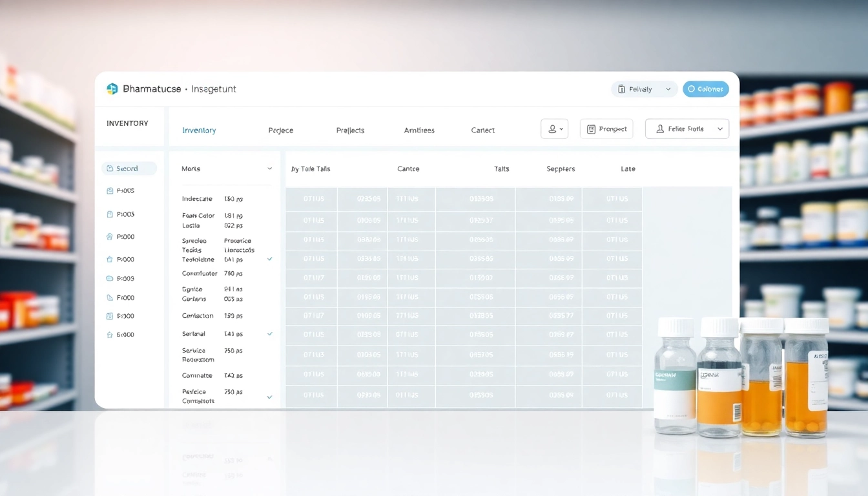The height and width of the screenshot is (496, 868).
Task: Click the Bharmatucss app logo icon
Action: (112, 89)
